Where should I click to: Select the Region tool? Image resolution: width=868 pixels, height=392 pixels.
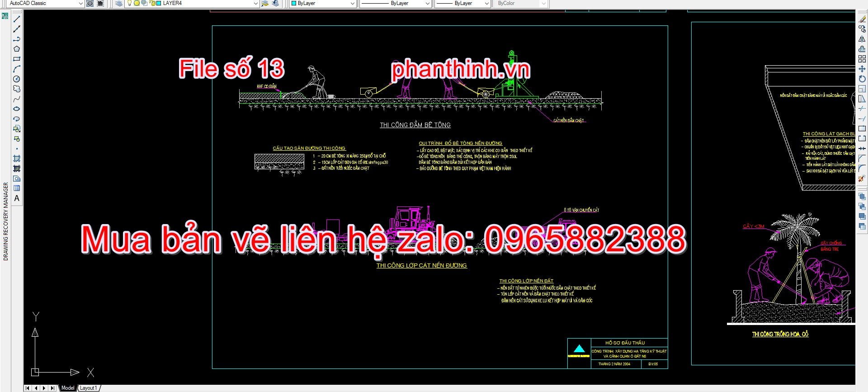pyautogui.click(x=17, y=178)
